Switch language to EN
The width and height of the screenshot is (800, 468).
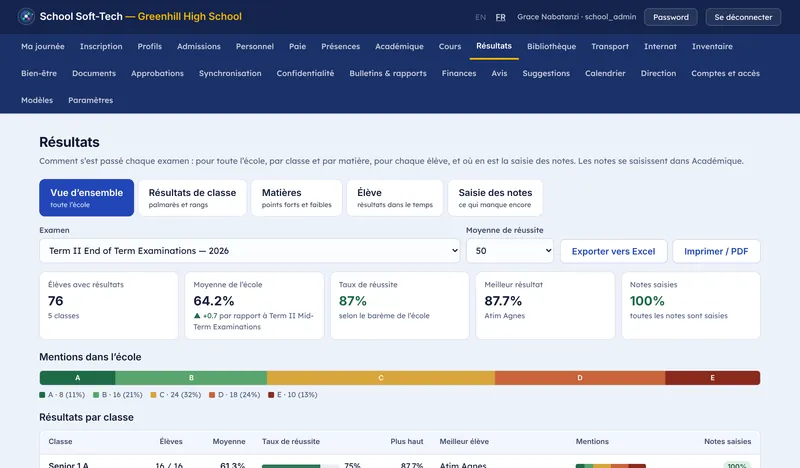pyautogui.click(x=480, y=17)
